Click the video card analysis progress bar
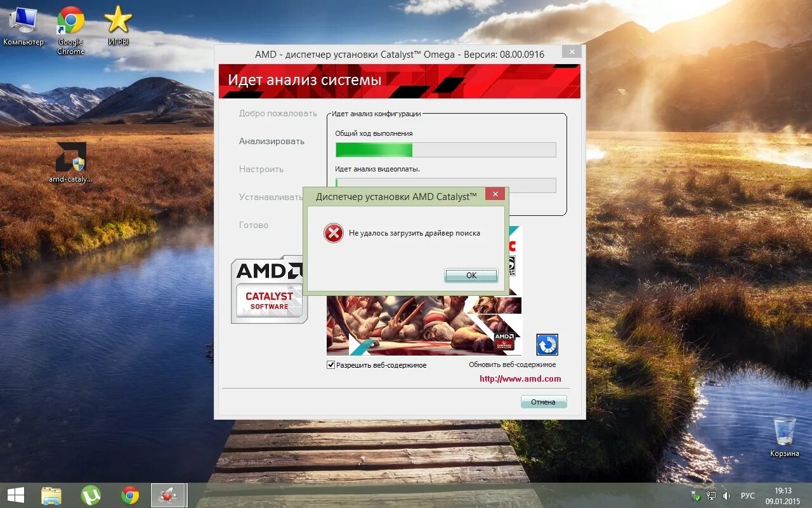This screenshot has width=812, height=508. pos(446,185)
